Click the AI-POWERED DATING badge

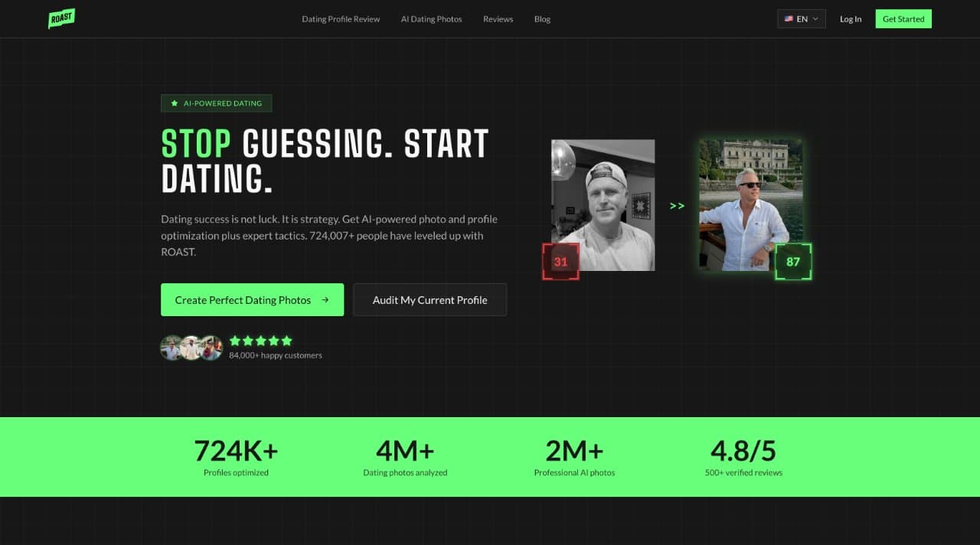pyautogui.click(x=217, y=103)
